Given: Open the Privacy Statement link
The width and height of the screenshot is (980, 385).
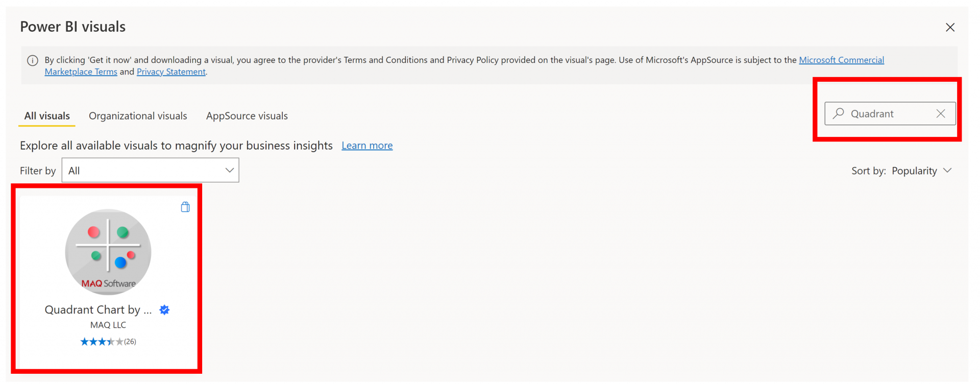Looking at the screenshot, I should 171,72.
